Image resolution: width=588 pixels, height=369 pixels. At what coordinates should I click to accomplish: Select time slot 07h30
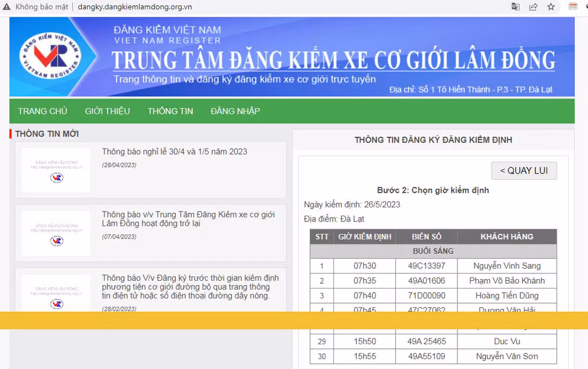(x=365, y=266)
